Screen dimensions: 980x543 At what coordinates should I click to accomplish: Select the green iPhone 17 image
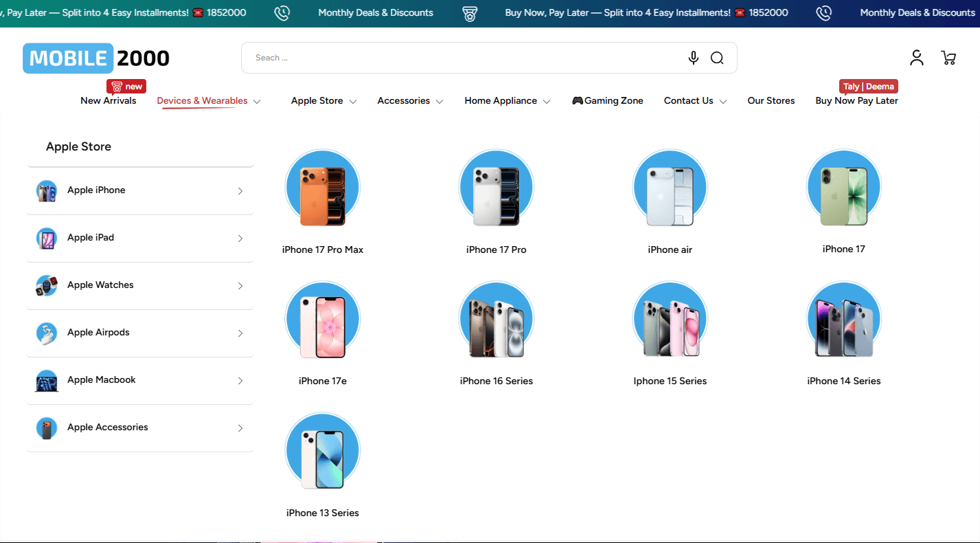[844, 188]
